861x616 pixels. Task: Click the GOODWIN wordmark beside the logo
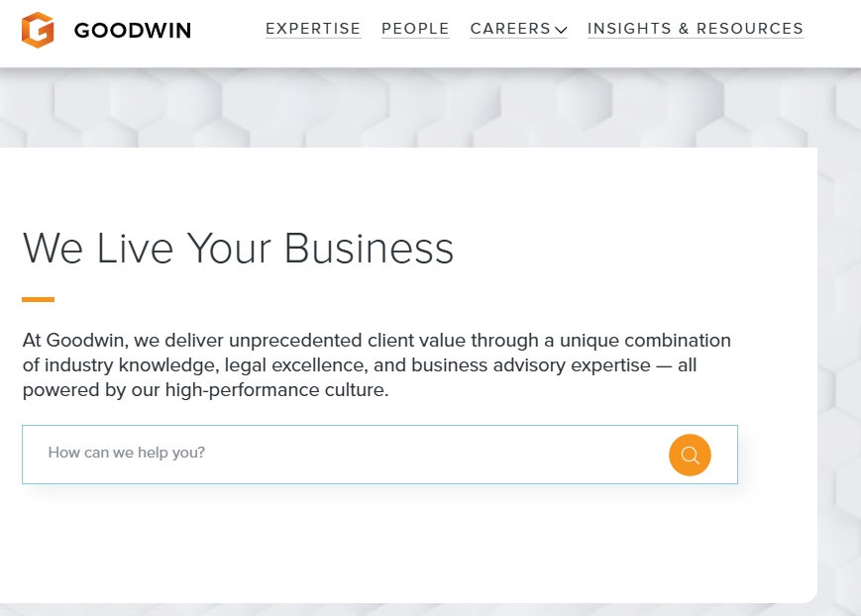tap(133, 30)
